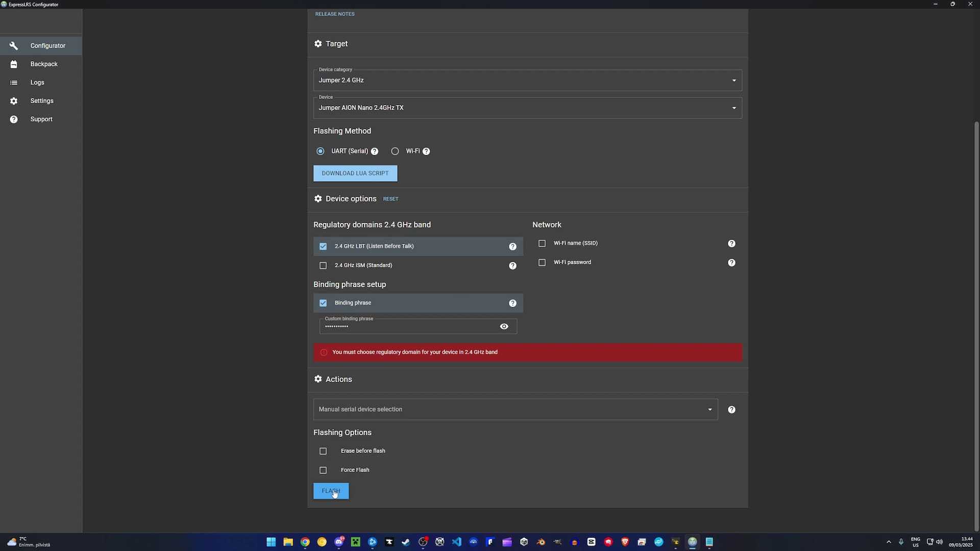This screenshot has height=551, width=980.
Task: Open volume control in system tray
Action: tap(940, 542)
